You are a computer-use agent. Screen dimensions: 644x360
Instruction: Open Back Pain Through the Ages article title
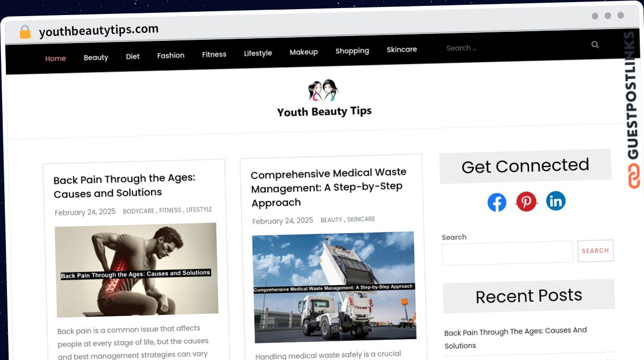125,186
